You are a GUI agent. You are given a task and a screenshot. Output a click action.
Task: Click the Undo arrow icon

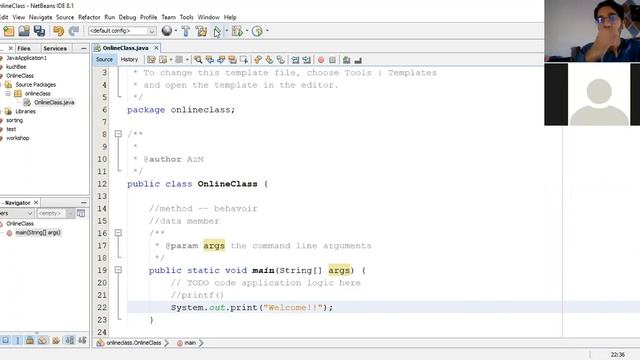point(58,31)
